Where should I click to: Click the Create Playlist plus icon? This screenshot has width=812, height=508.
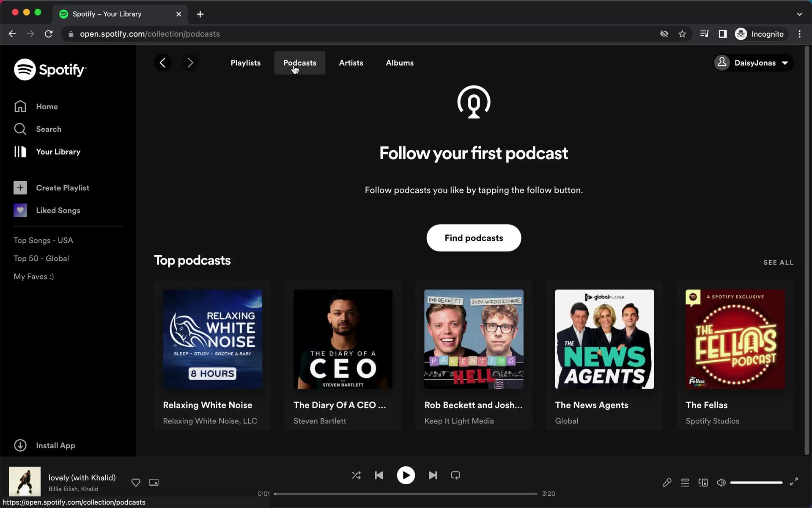[20, 188]
